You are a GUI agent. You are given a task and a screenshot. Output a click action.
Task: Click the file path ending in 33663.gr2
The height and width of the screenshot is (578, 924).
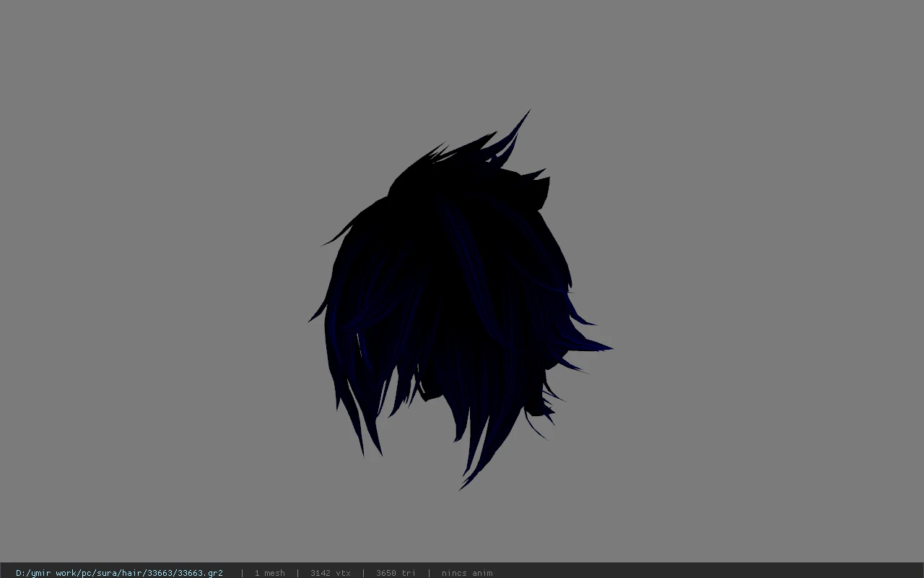(x=119, y=573)
